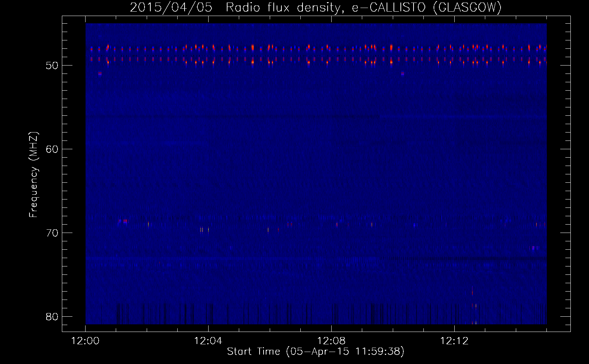Click the 50 frequency tick label
The height and width of the screenshot is (364, 589).
52,66
